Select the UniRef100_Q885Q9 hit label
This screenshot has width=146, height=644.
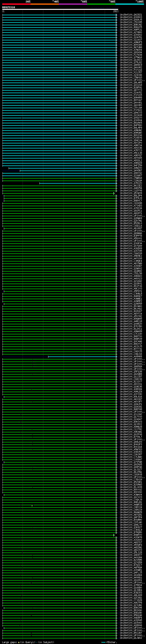(x=131, y=366)
